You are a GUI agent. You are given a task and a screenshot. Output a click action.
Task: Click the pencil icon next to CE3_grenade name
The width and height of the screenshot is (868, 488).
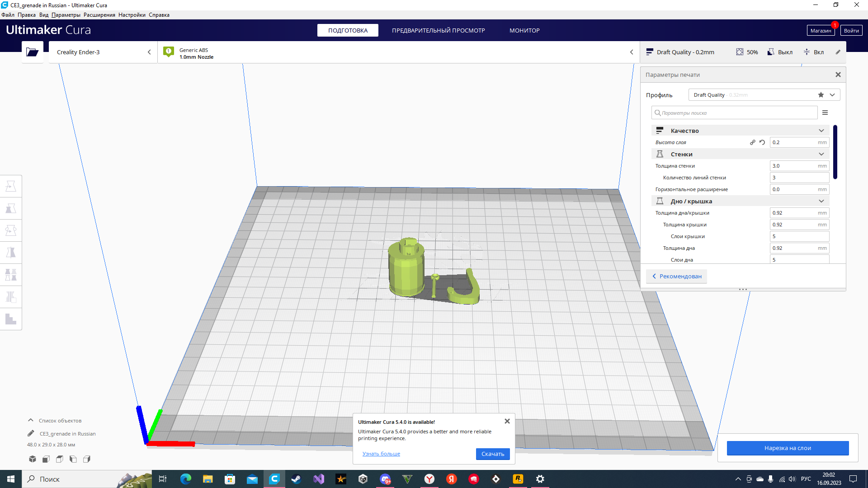(31, 433)
